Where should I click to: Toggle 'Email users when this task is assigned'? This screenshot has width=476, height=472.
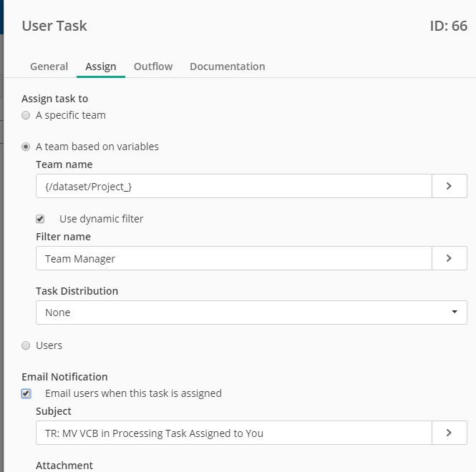[26, 393]
